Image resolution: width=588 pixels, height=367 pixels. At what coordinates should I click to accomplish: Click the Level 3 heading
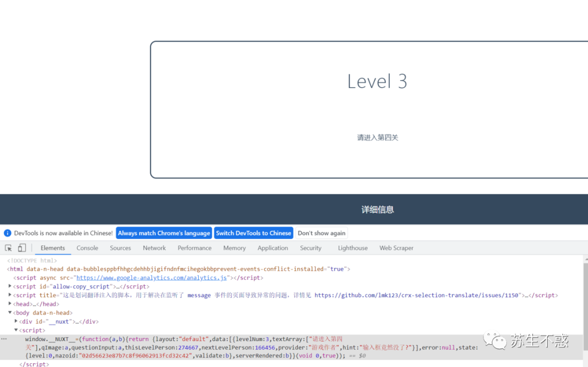[377, 81]
